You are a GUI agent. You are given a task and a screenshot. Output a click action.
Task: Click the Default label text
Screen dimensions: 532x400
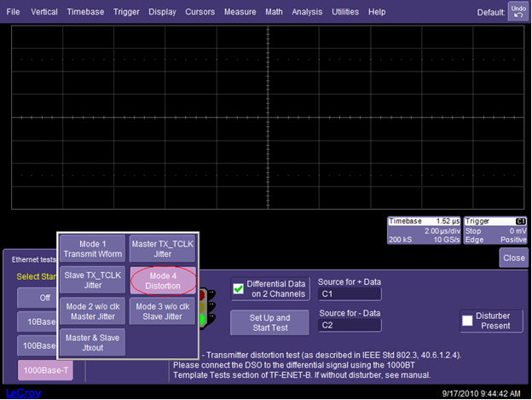[x=490, y=13]
